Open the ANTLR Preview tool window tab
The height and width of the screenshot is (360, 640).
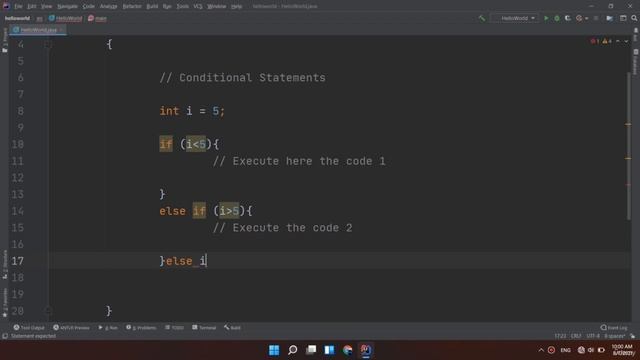(x=71, y=328)
